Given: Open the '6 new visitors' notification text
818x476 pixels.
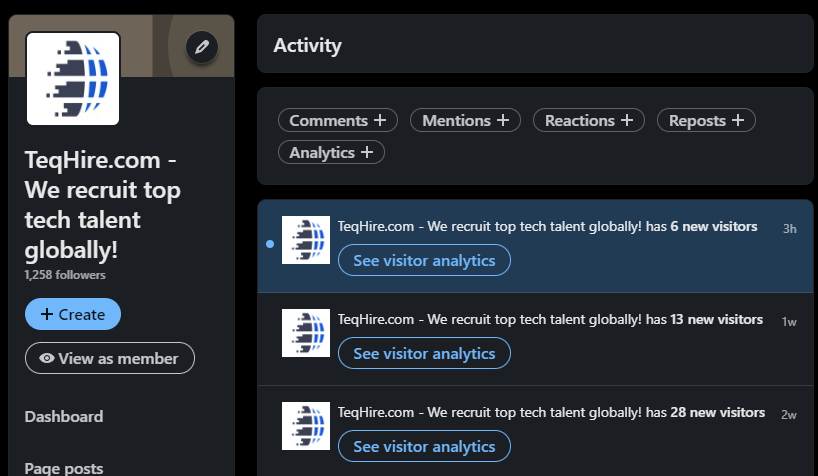Looking at the screenshot, I should tap(547, 227).
